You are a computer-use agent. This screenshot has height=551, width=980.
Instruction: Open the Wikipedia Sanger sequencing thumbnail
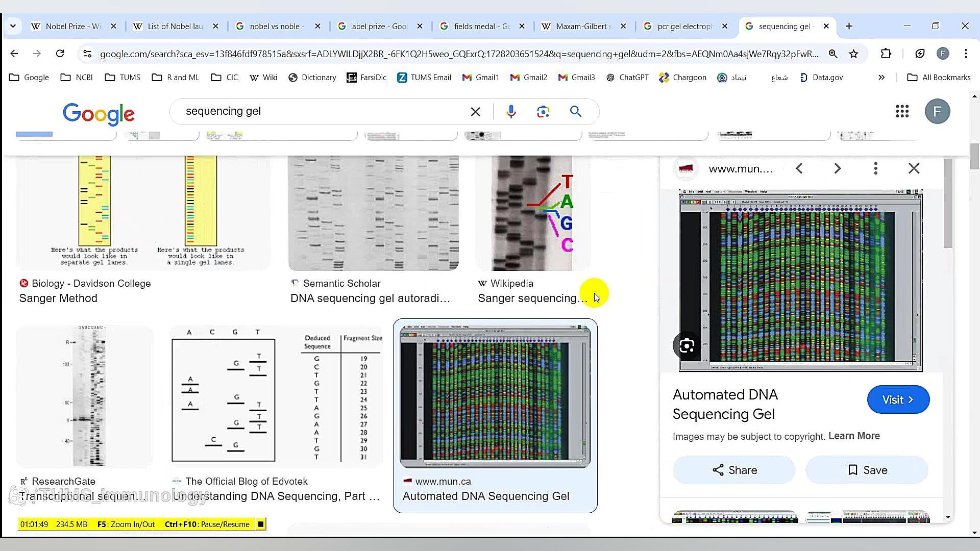[x=532, y=213]
